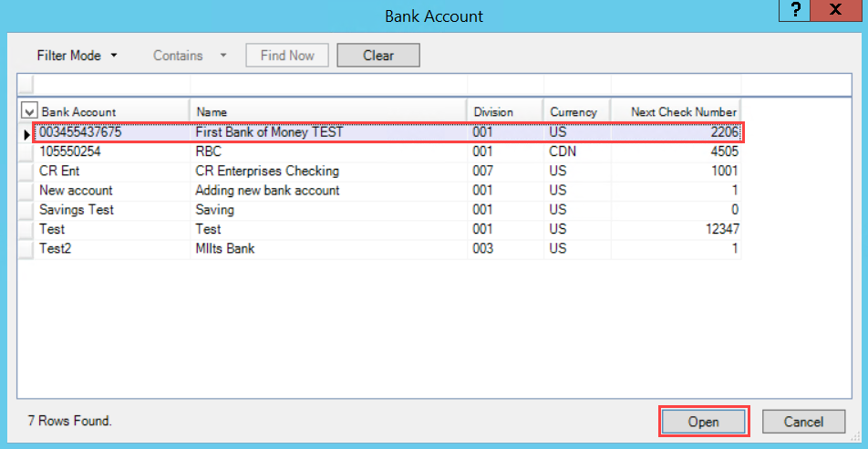Viewport: 868px width, 449px height.
Task: Click division 003 cell
Action: click(506, 248)
